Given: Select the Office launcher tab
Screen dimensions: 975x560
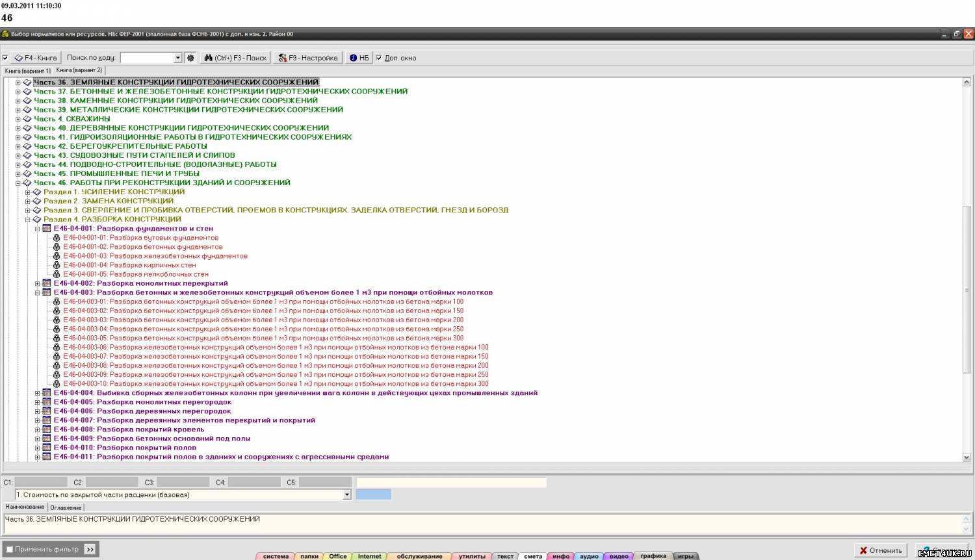Looking at the screenshot, I should click(x=338, y=556).
